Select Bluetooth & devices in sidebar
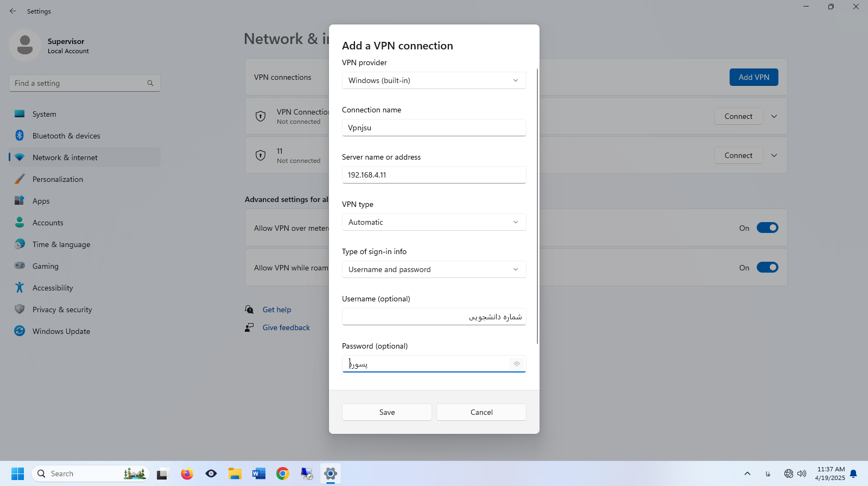868x486 pixels. click(x=66, y=136)
